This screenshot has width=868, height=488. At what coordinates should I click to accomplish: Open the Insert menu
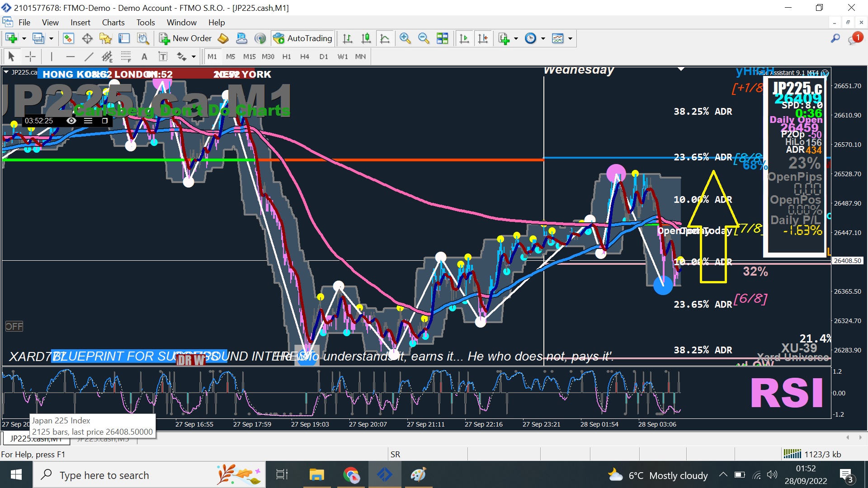coord(80,22)
